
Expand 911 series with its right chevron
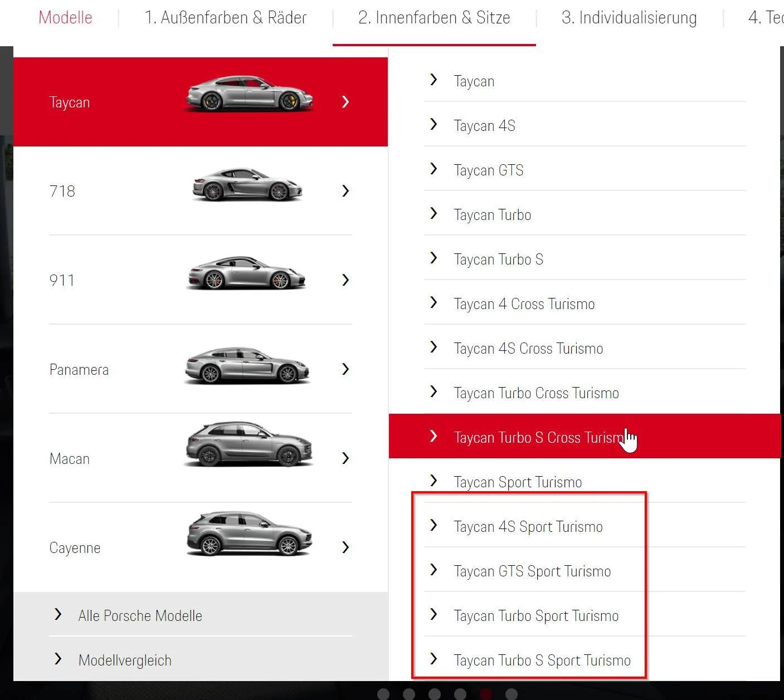[x=345, y=280]
